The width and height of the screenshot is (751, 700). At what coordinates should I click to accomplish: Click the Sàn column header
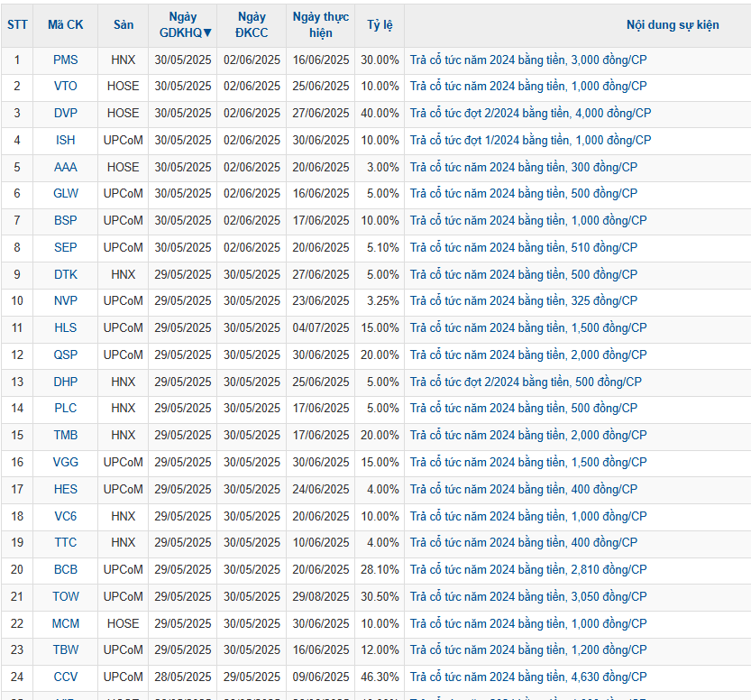124,25
